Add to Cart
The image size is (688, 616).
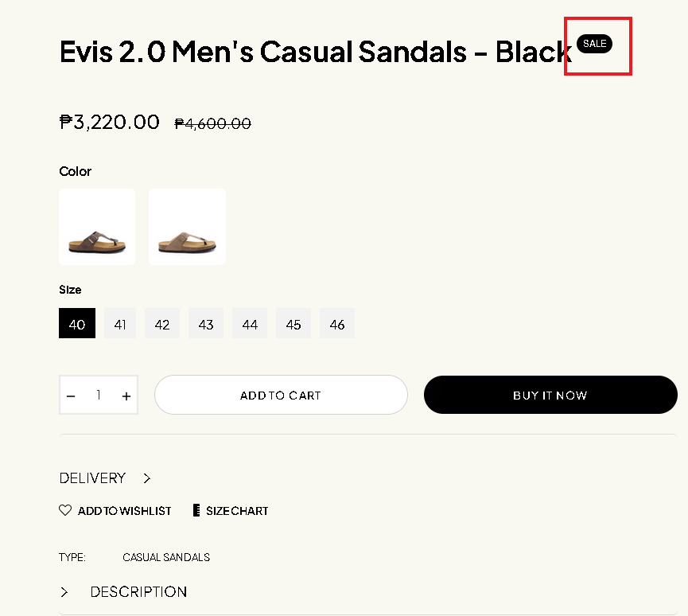point(281,395)
